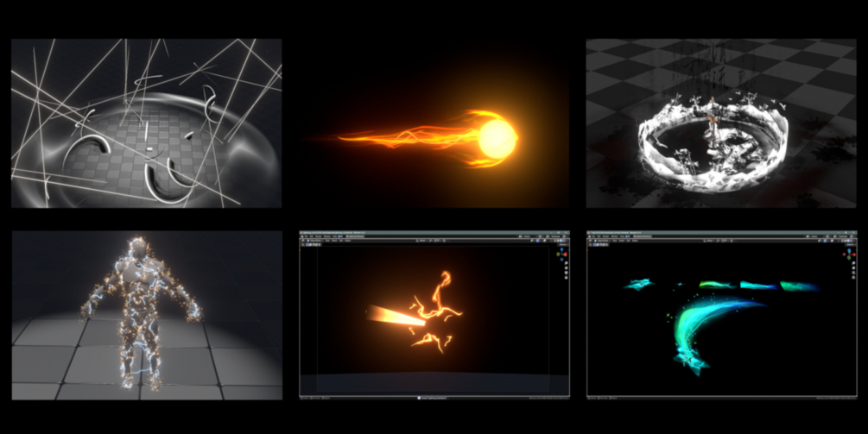Open editor type dropdown in teal slash window

pyautogui.click(x=591, y=241)
